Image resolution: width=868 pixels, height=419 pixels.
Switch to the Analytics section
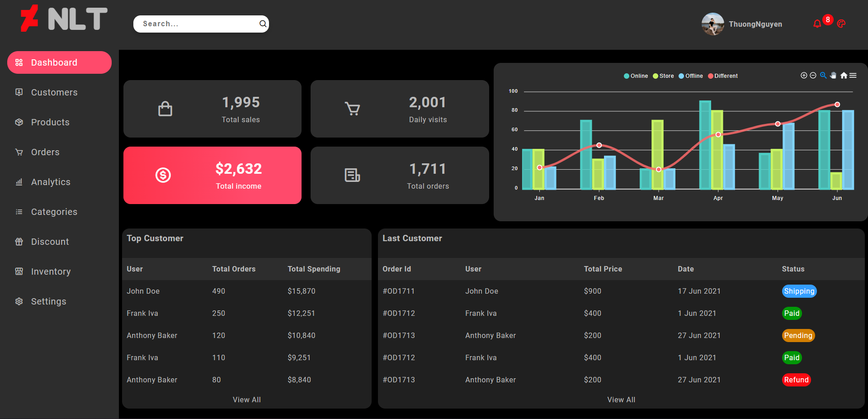50,182
